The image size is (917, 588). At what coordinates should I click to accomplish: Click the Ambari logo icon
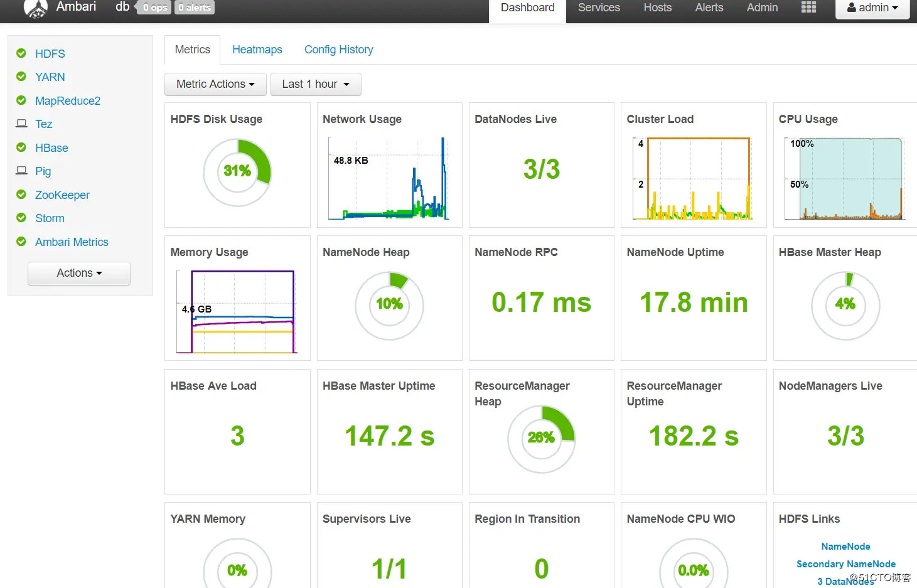[x=36, y=9]
